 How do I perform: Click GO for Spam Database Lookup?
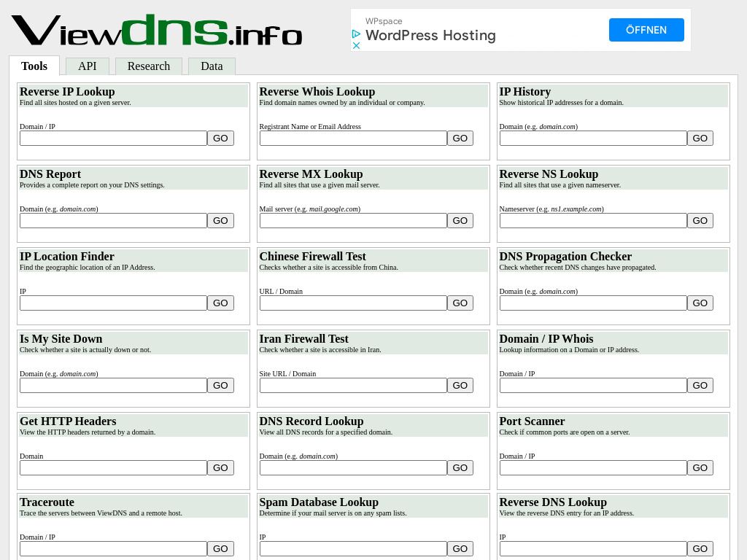[x=460, y=548]
